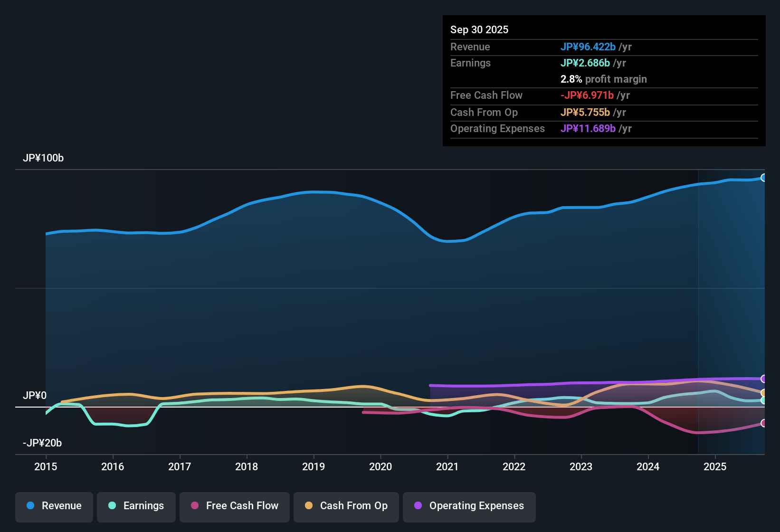Click the Revenue legend dot icon
780x532 pixels.
pyautogui.click(x=30, y=506)
